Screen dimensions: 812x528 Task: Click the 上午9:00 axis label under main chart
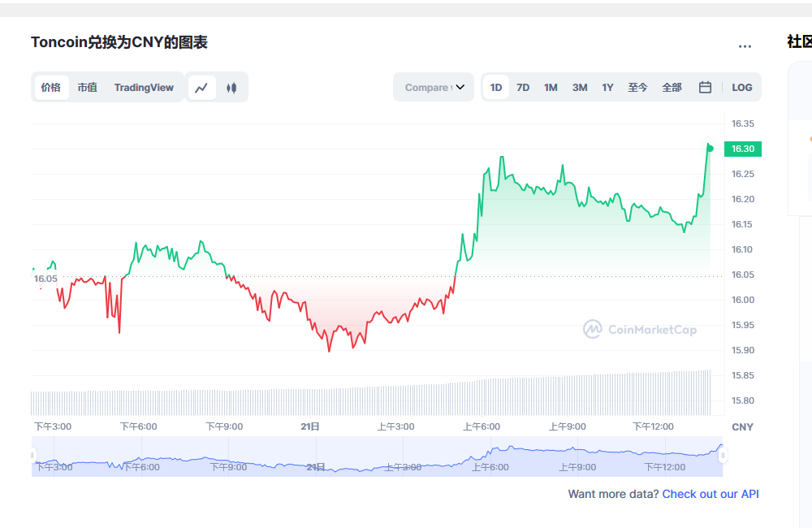[567, 426]
